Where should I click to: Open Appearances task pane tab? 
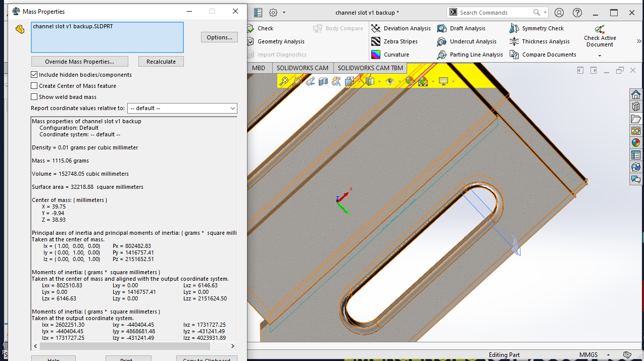(x=636, y=143)
